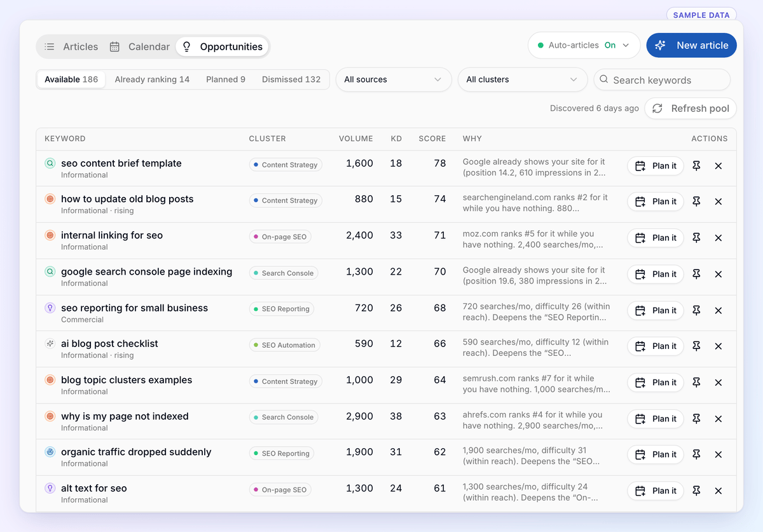Plan it for seo reporting for small business
The height and width of the screenshot is (532, 763).
pyautogui.click(x=656, y=310)
